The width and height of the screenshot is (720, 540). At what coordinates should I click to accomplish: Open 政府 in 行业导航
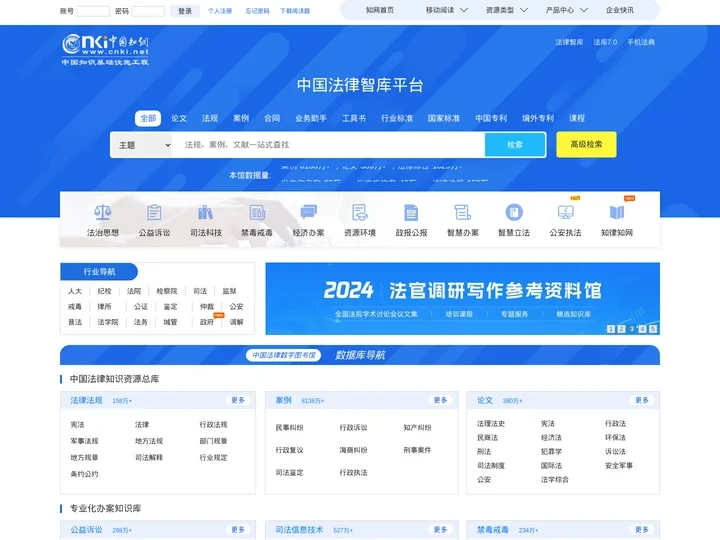click(x=207, y=322)
